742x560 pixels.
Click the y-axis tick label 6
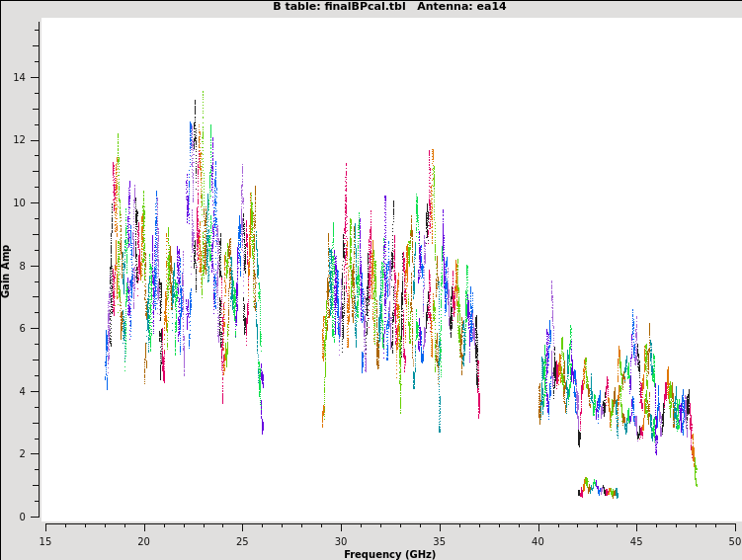click(x=24, y=329)
